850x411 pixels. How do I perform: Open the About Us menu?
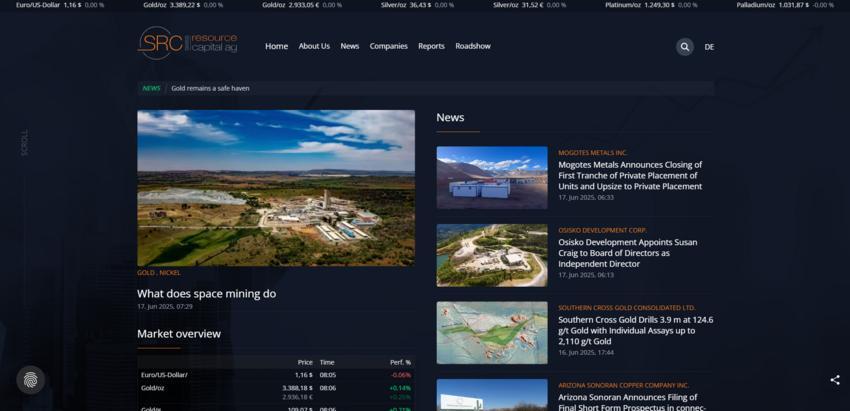coord(314,46)
